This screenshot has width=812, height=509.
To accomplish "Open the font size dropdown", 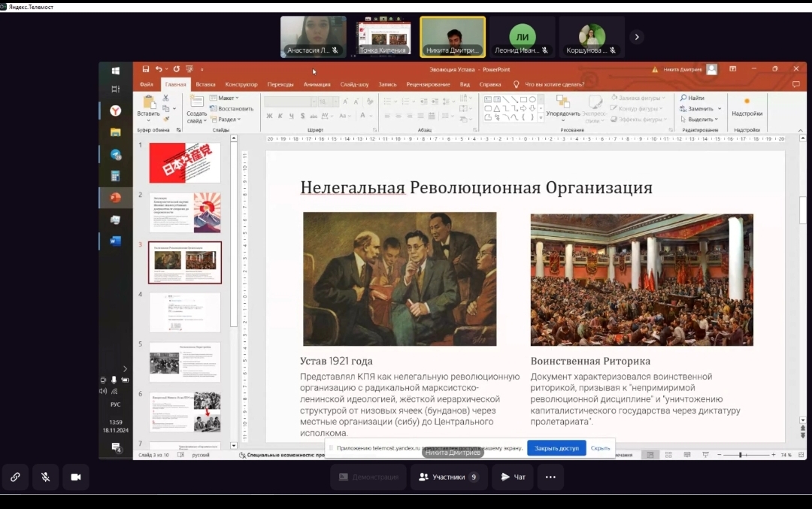I will point(335,102).
